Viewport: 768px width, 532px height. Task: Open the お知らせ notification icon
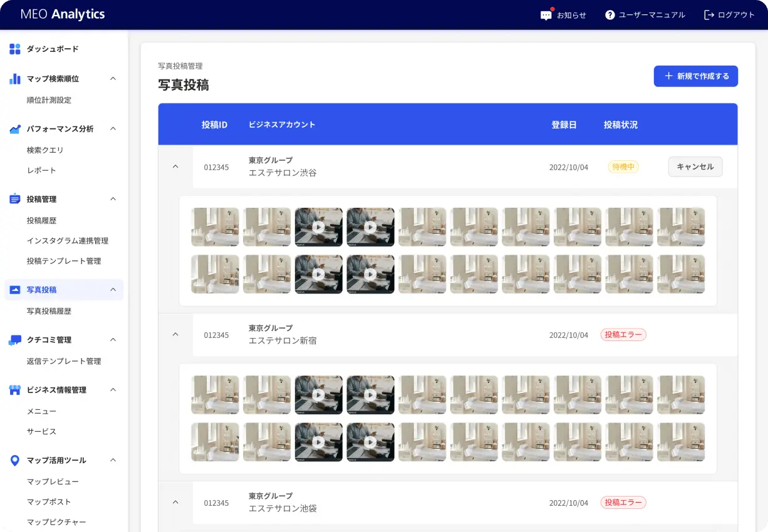tap(546, 14)
